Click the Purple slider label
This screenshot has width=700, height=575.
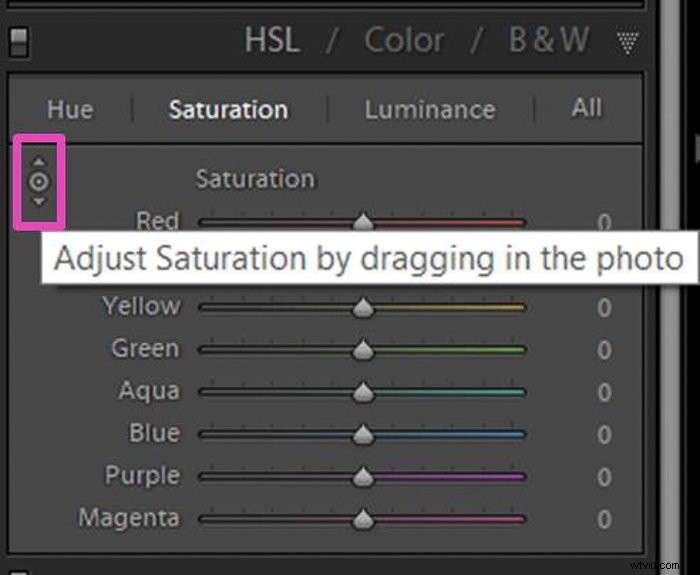coord(142,476)
